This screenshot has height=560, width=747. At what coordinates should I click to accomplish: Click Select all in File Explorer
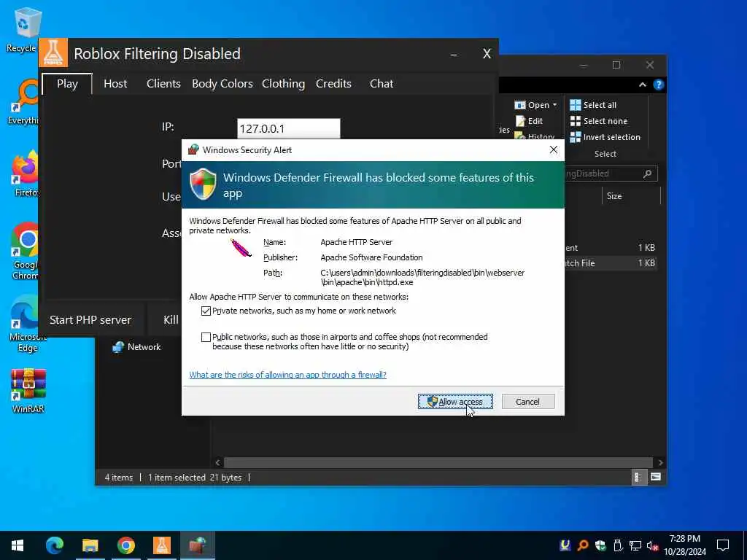click(x=593, y=105)
